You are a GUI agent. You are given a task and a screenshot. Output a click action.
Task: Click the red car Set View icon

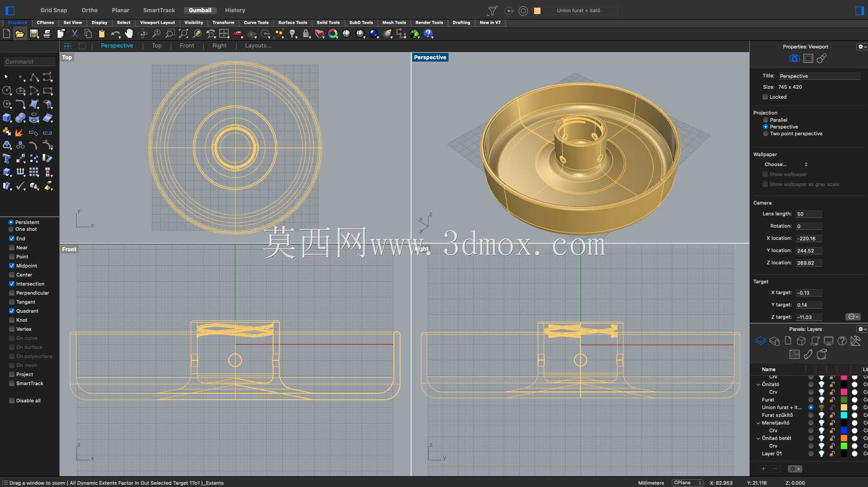tap(238, 33)
